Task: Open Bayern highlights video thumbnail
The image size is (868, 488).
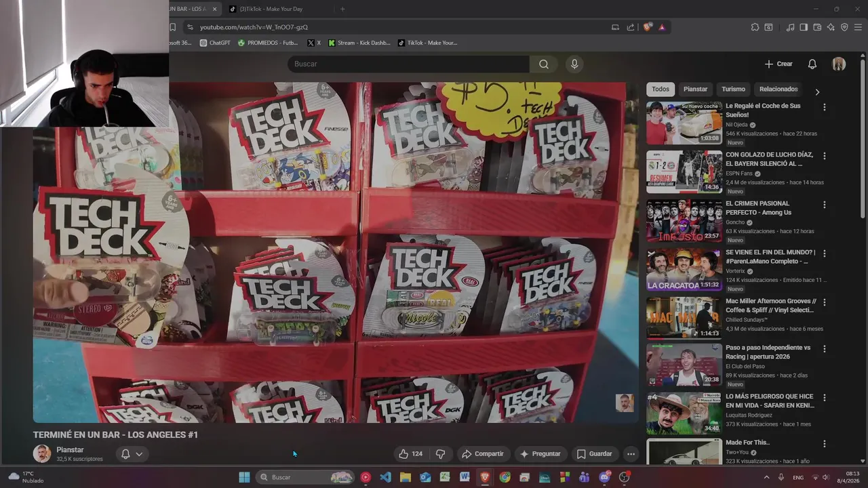Action: pyautogui.click(x=684, y=171)
